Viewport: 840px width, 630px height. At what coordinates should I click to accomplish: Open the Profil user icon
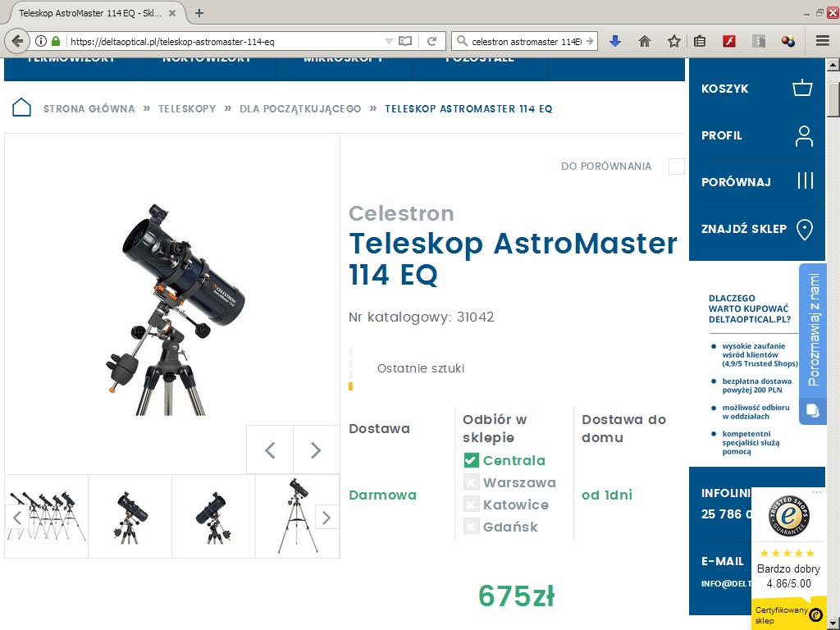point(804,136)
